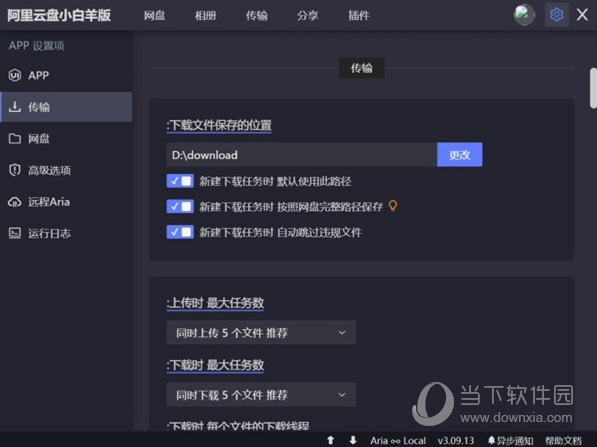Select the 网盘 folder icon in sidebar
Screen dimensions: 597x447
[14, 139]
